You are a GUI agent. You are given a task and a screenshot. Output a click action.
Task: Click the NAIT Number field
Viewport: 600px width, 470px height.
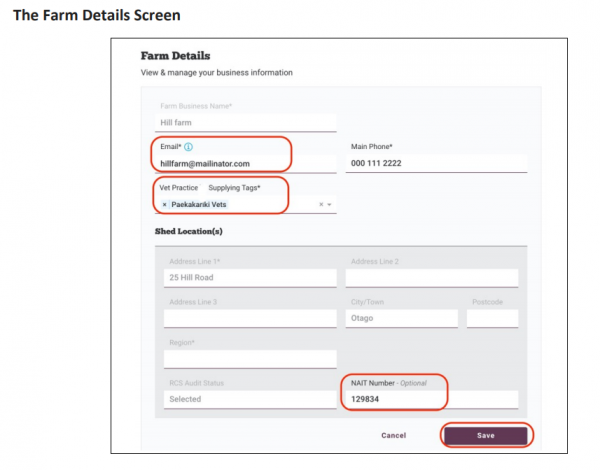pyautogui.click(x=431, y=399)
